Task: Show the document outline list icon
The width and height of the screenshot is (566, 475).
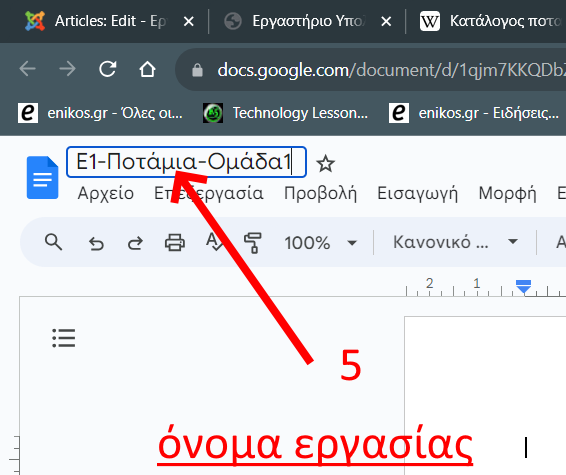Action: click(64, 338)
